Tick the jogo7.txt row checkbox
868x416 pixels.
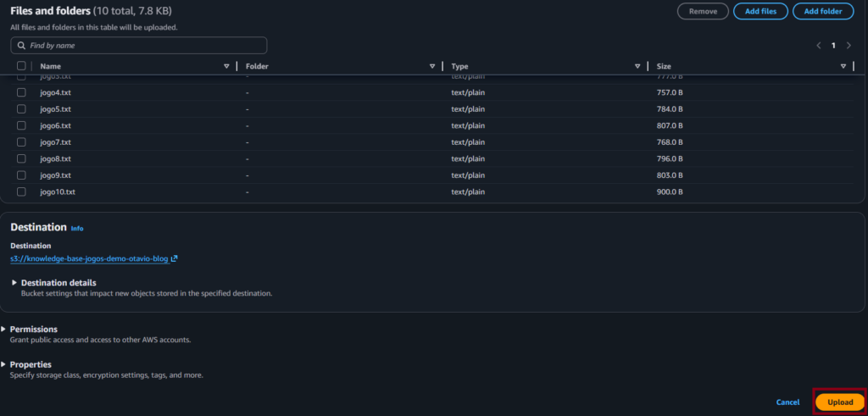[x=21, y=142]
